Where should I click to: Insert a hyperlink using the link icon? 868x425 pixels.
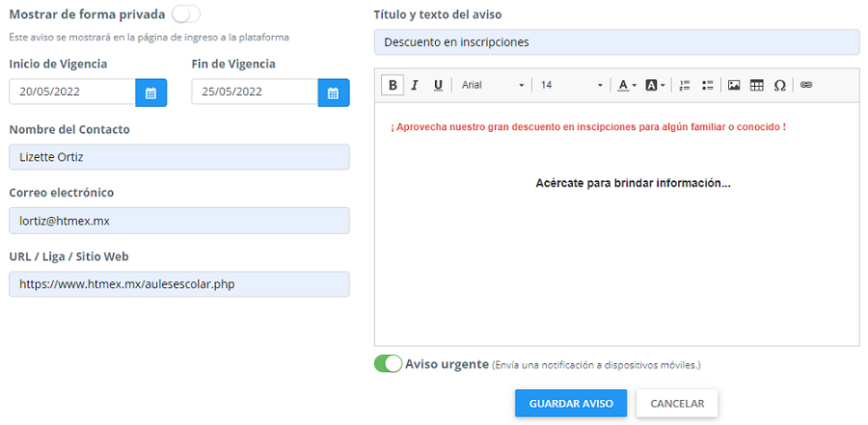click(806, 85)
